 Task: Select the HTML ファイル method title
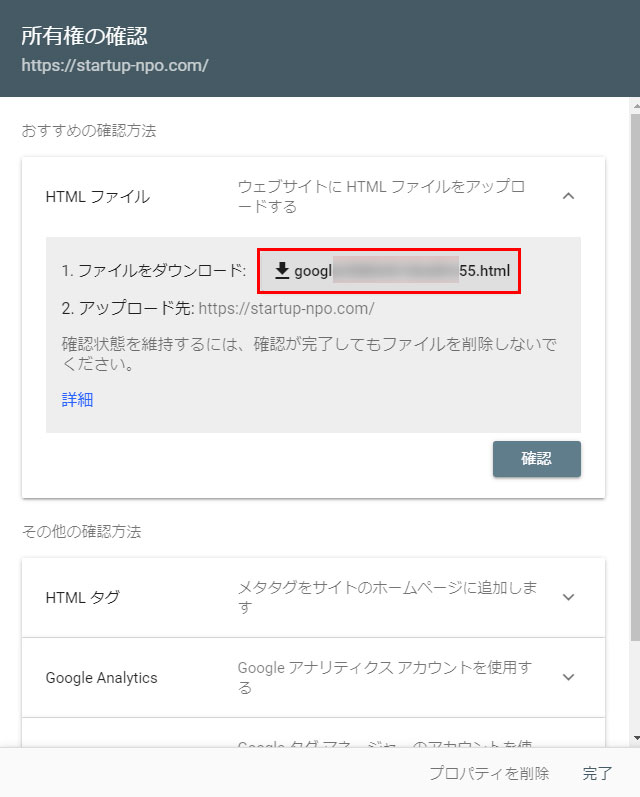click(x=98, y=196)
